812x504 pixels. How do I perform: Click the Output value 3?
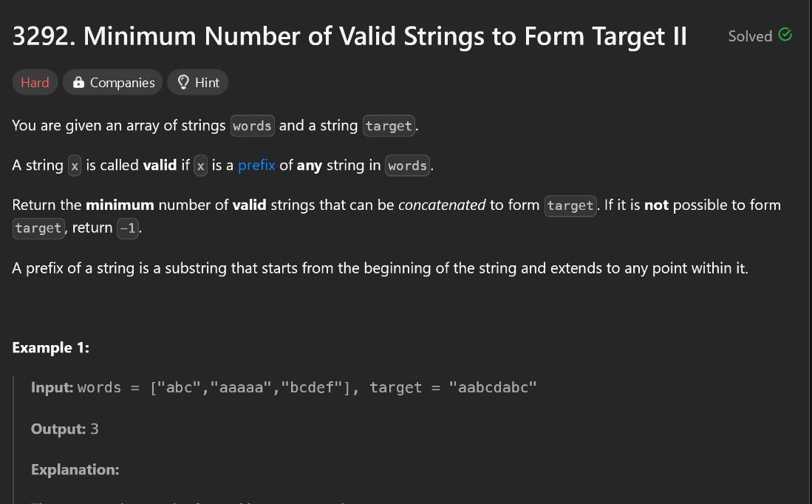[x=94, y=429]
